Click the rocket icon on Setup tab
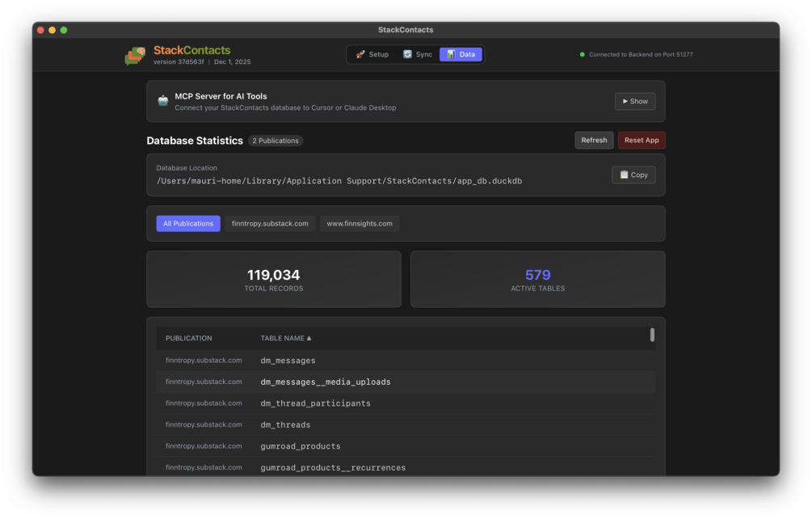 click(x=360, y=54)
